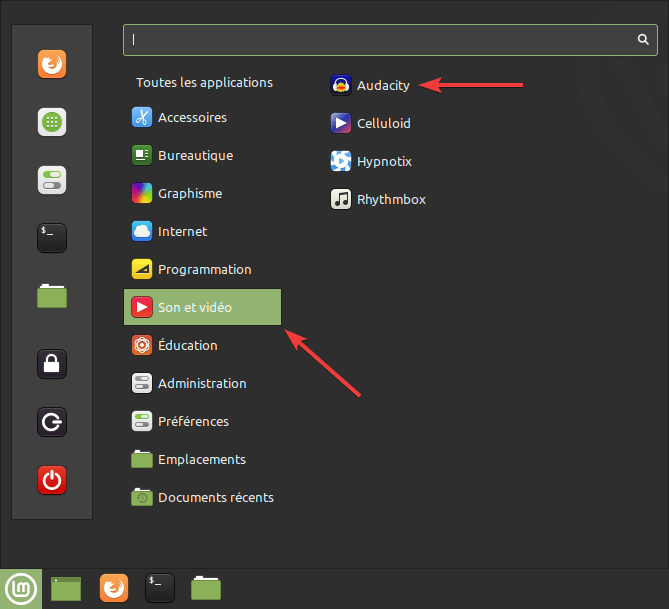Click the scissors Accessoires icon

point(142,117)
